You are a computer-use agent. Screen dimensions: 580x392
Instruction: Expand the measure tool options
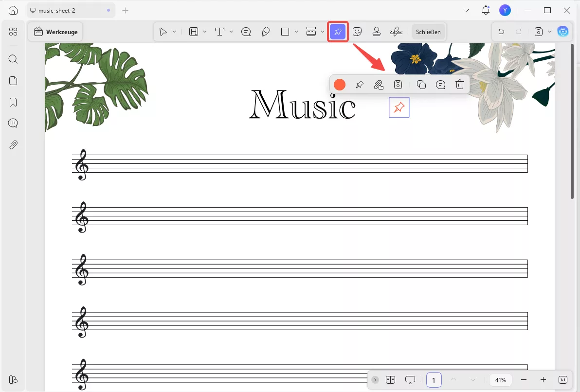(x=322, y=31)
